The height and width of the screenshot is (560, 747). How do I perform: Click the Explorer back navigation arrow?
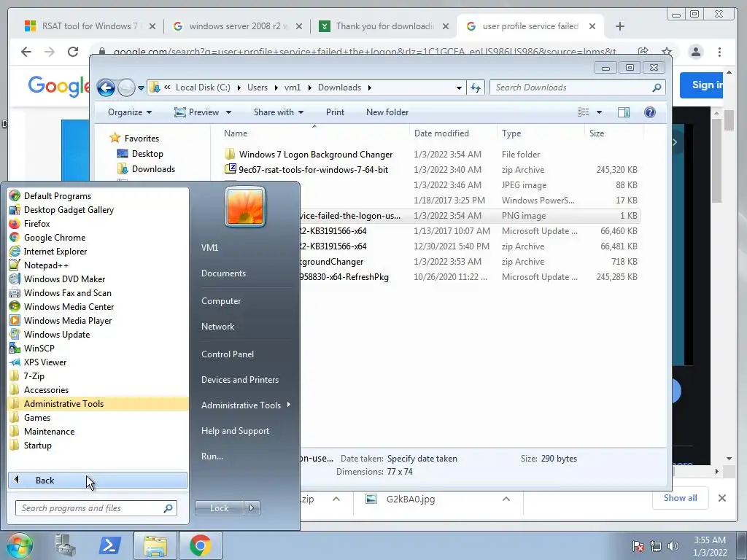click(106, 87)
